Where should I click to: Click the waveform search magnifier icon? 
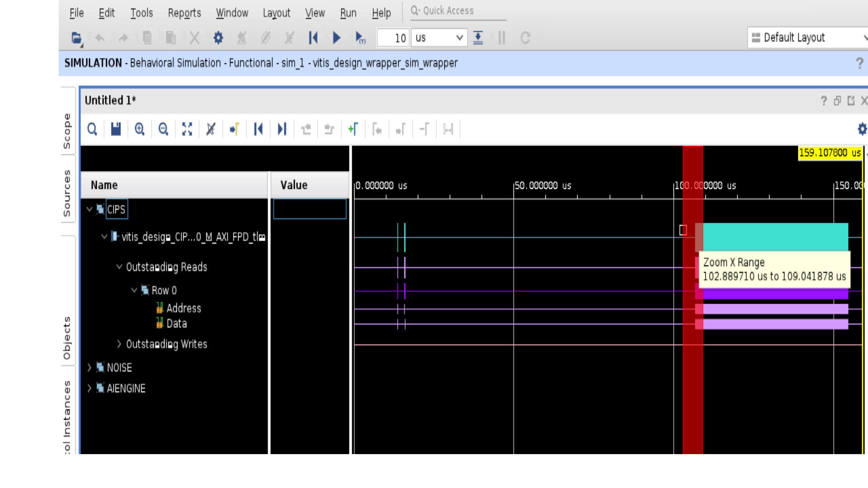tap(92, 129)
